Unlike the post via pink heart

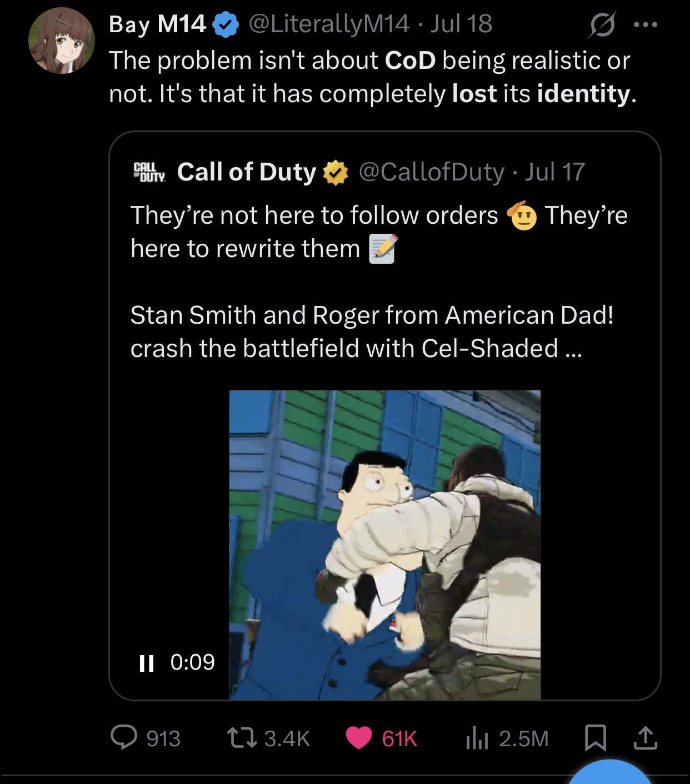click(x=359, y=738)
